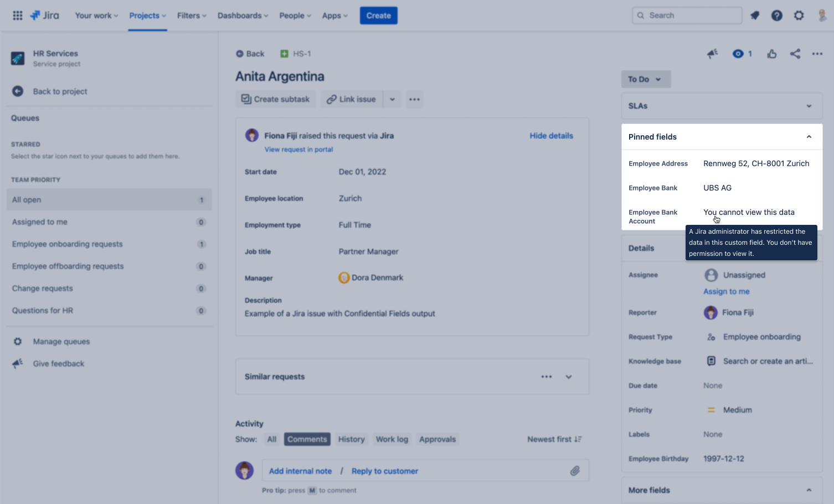Collapse the Pinned fields section
Image resolution: width=834 pixels, height=504 pixels.
[x=809, y=137]
